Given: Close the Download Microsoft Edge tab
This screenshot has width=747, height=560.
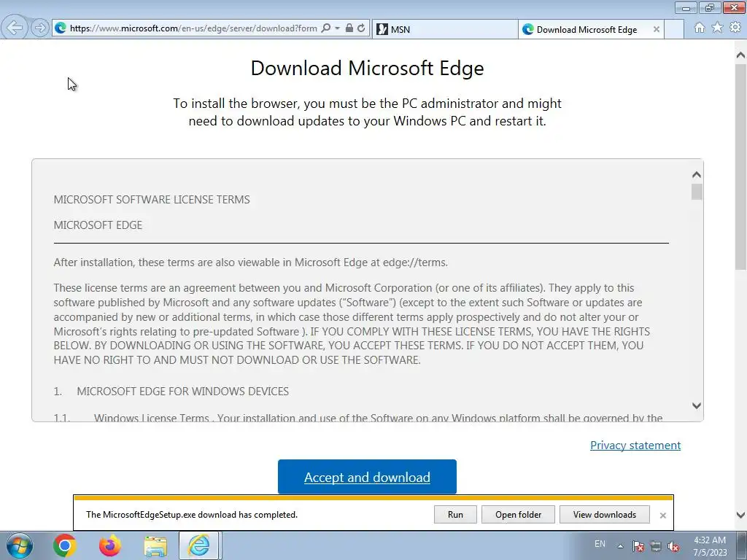Looking at the screenshot, I should click(x=656, y=29).
